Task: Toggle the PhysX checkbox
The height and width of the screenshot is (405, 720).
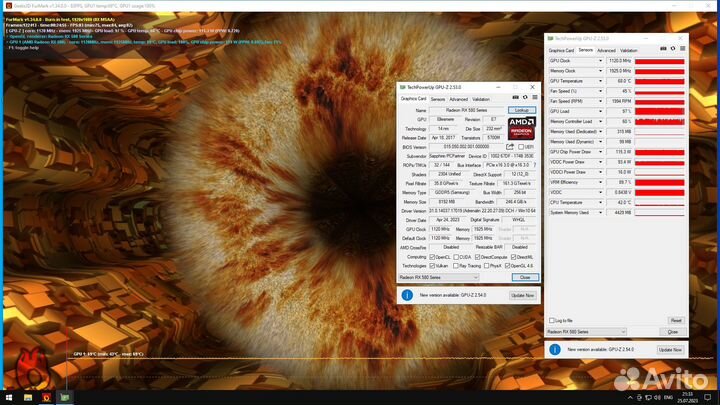Action: 487,266
